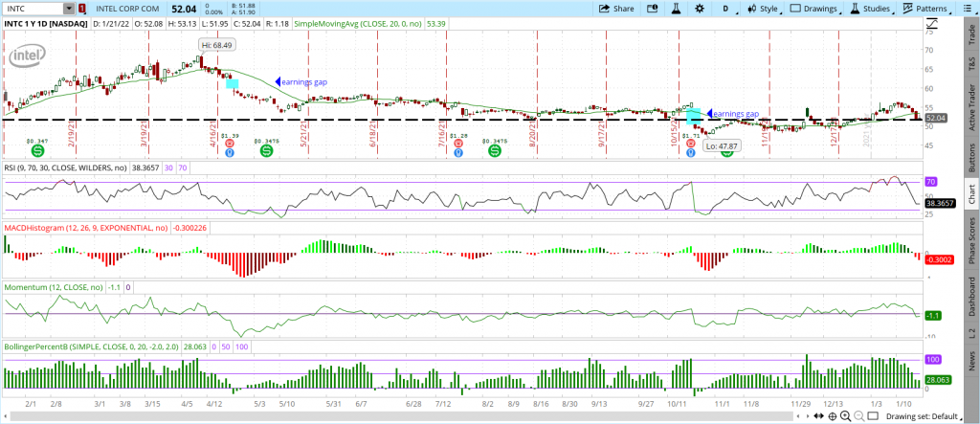The height and width of the screenshot is (424, 980).
Task: Click the blue conference call icon under $1.71
Action: point(691,152)
